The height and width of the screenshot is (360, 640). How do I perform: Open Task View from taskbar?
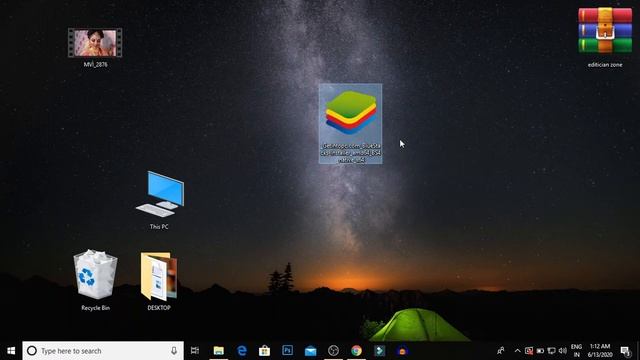pos(195,351)
